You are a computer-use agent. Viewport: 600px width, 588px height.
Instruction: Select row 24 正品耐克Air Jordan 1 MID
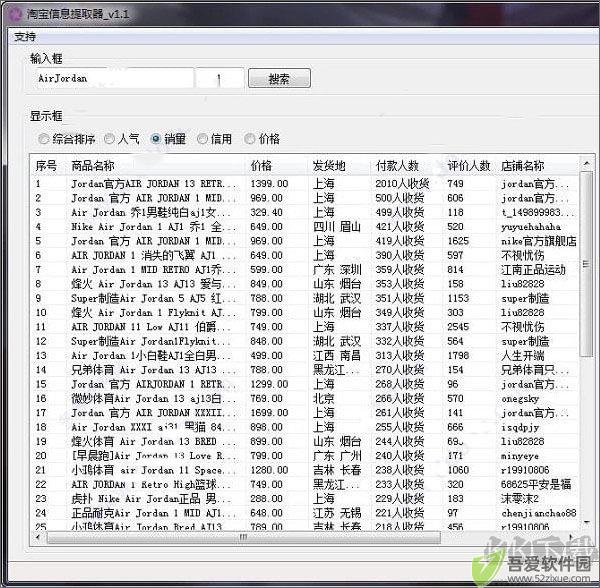(304, 513)
